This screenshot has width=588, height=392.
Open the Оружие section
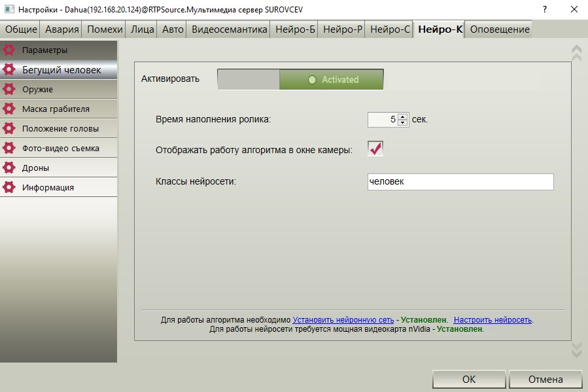[58, 89]
